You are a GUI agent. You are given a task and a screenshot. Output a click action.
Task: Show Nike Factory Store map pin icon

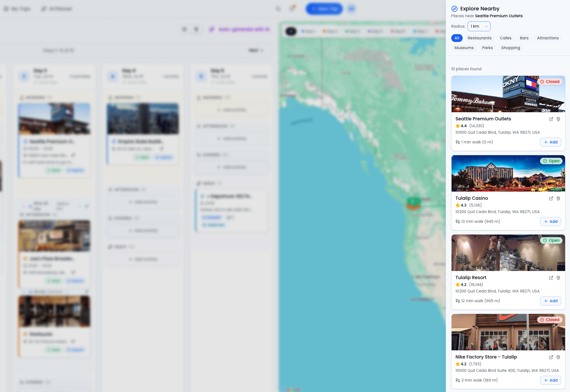pyautogui.click(x=558, y=357)
